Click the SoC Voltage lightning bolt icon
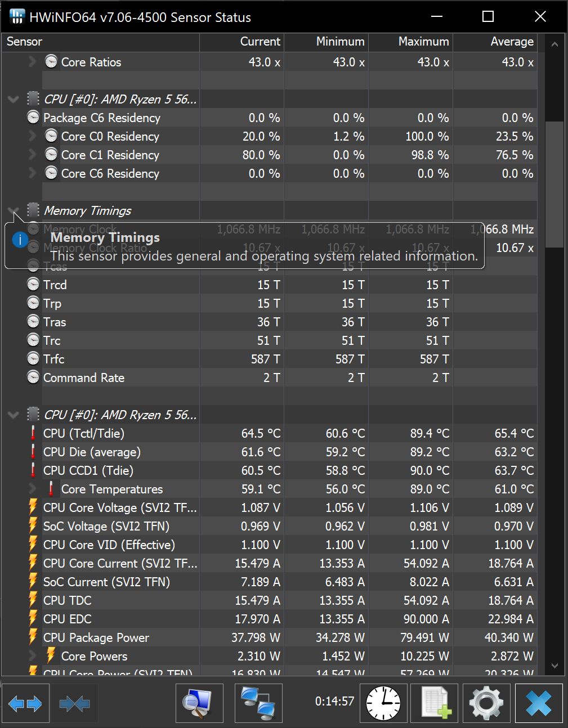The image size is (568, 728). coord(33,526)
